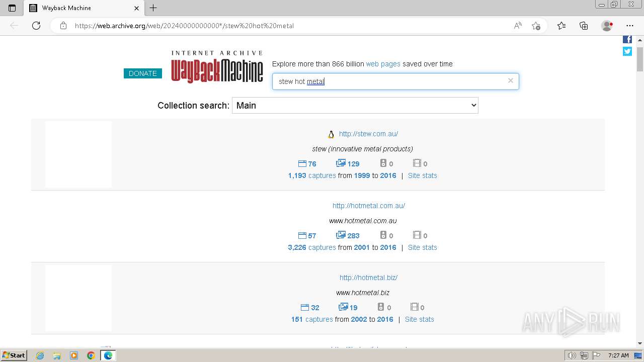Refresh the current page

36,26
